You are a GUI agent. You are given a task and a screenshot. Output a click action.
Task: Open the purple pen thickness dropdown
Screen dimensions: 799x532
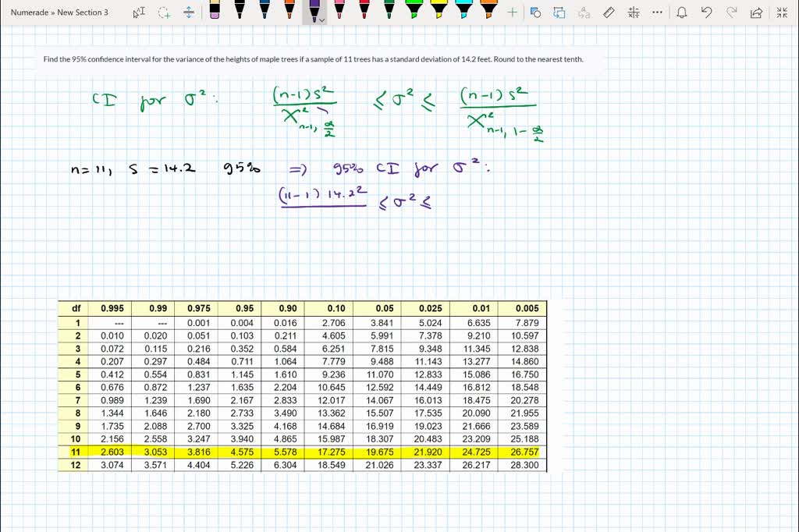tap(321, 19)
